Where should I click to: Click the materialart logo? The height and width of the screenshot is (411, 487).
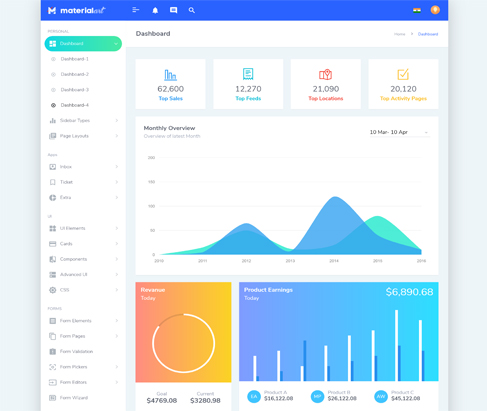click(77, 10)
